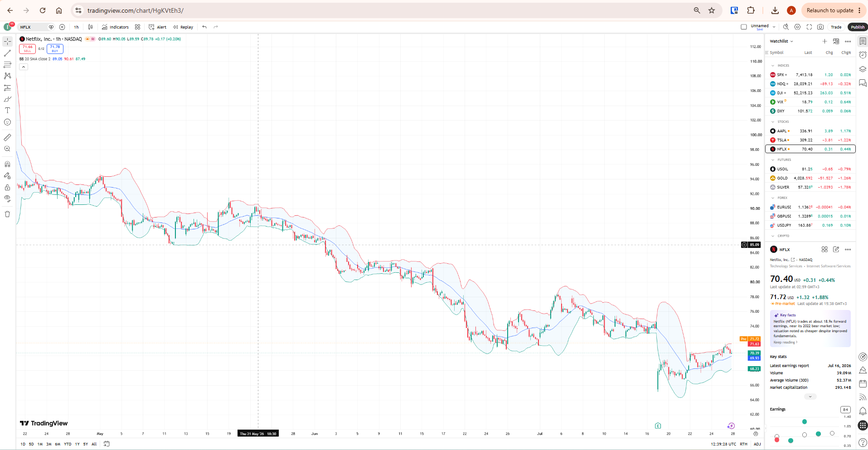Open the 1h interval selector

pos(76,27)
